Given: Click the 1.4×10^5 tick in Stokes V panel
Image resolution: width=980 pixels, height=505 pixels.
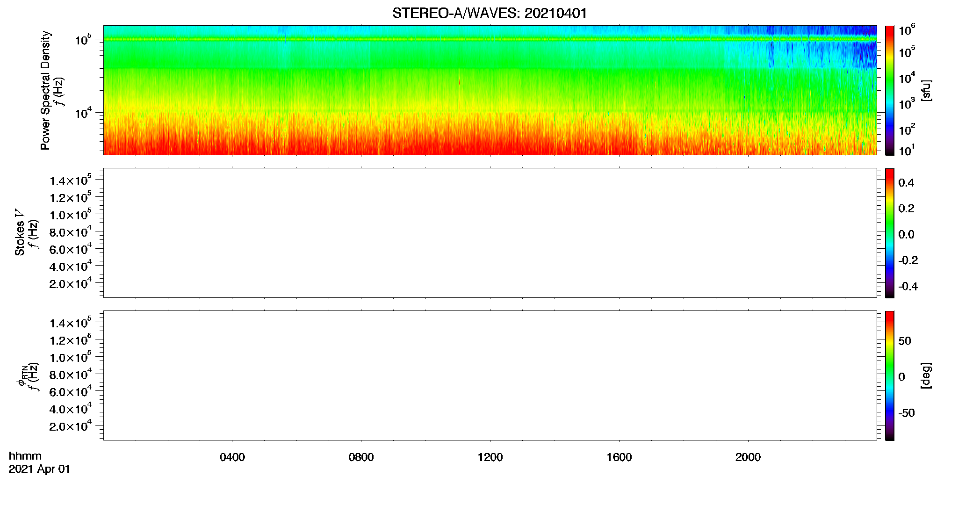Looking at the screenshot, I should pyautogui.click(x=71, y=180).
